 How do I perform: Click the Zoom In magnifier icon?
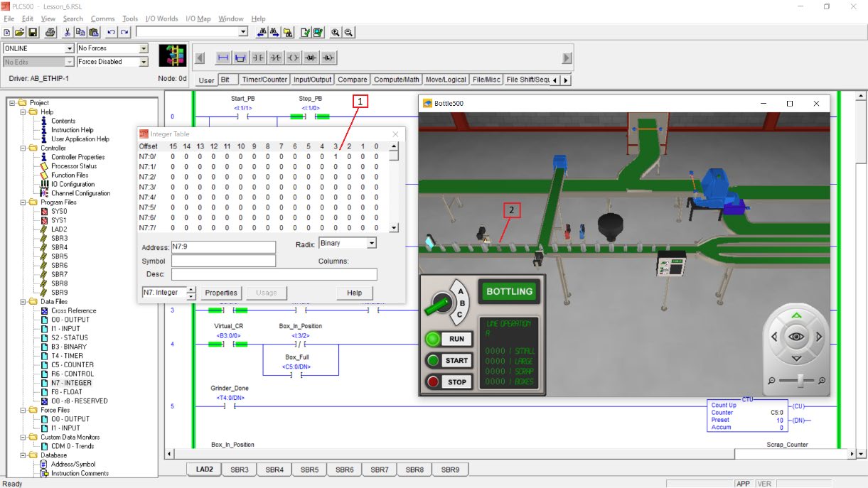pyautogui.click(x=336, y=32)
